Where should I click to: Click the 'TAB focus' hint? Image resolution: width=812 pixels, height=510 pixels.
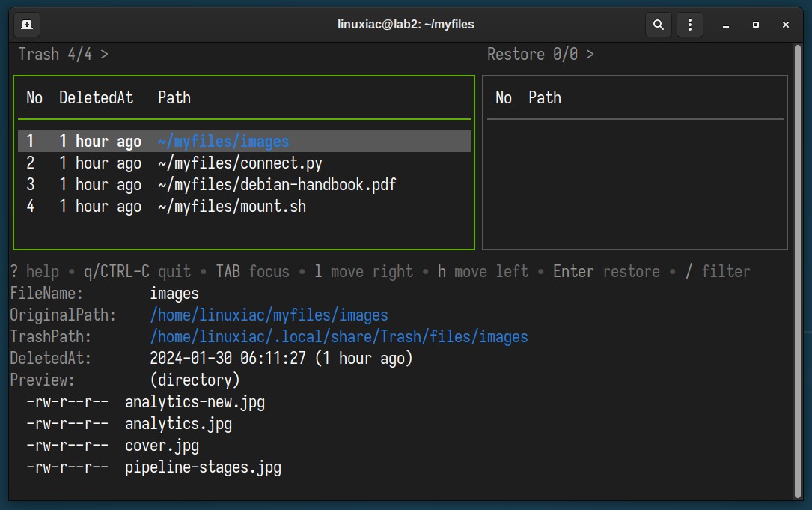pos(253,271)
